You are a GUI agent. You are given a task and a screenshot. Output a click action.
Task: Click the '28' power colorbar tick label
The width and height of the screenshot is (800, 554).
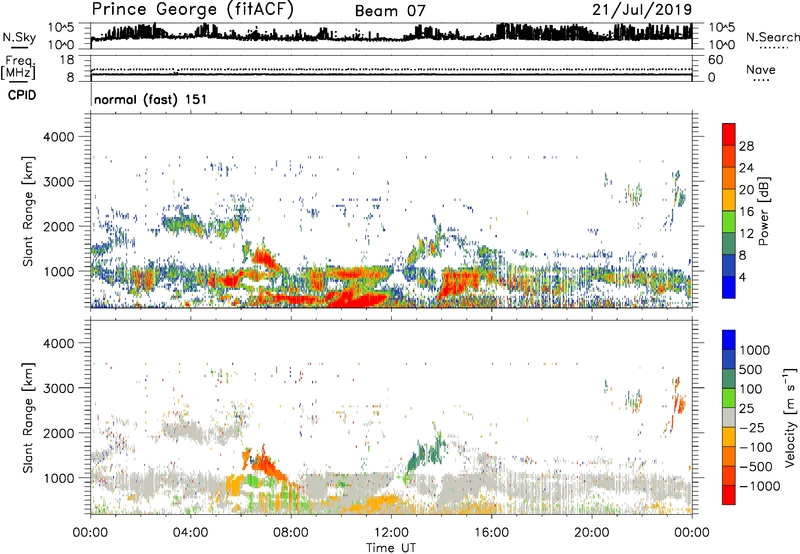click(746, 146)
